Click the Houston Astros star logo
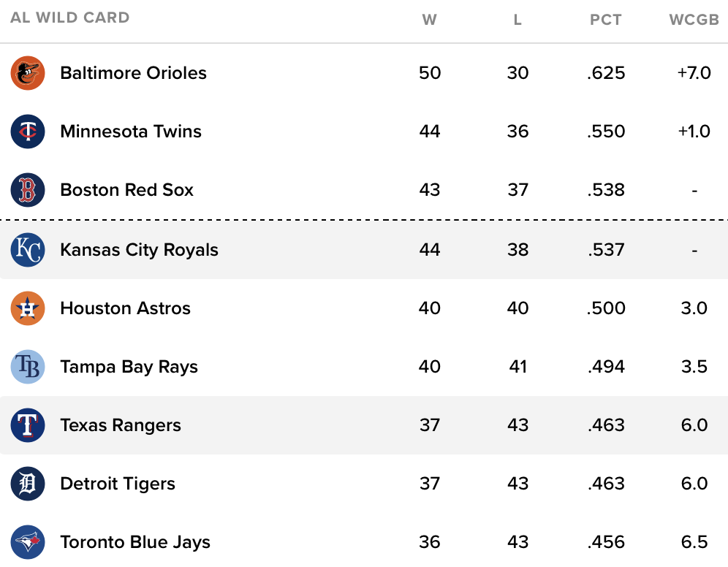Screen dimensions: 728x567 28,308
